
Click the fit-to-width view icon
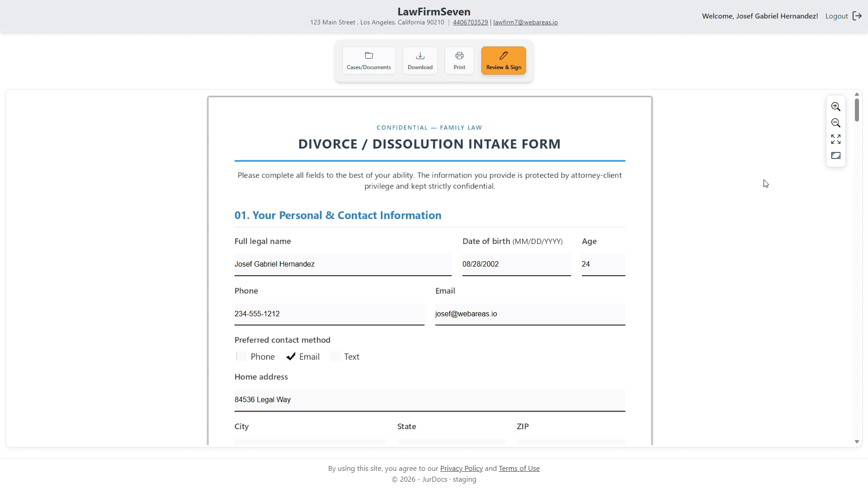(x=835, y=155)
